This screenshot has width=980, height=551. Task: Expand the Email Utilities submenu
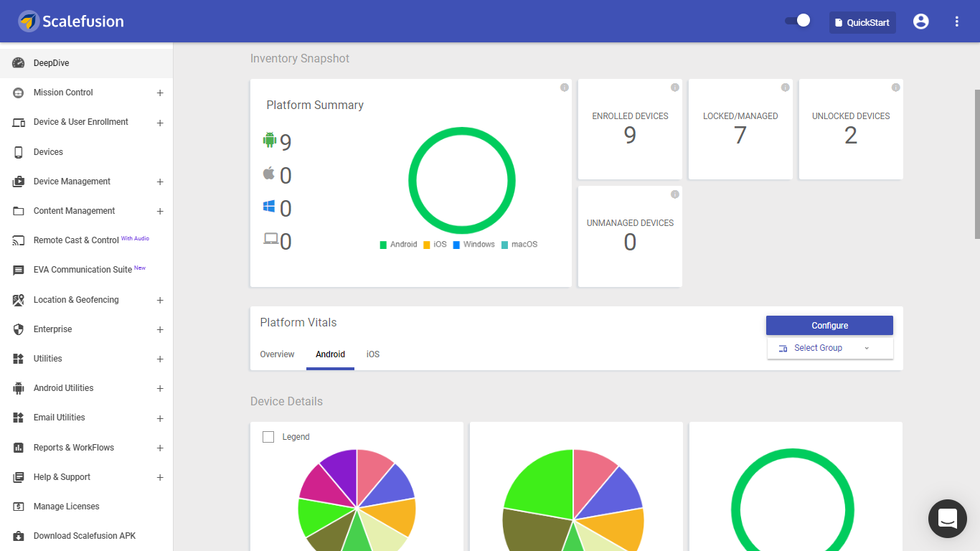click(160, 418)
